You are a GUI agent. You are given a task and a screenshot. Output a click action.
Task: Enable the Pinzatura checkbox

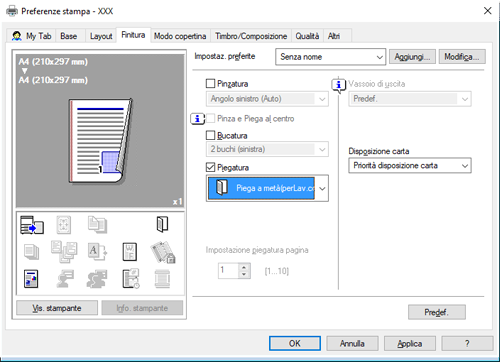tap(210, 83)
